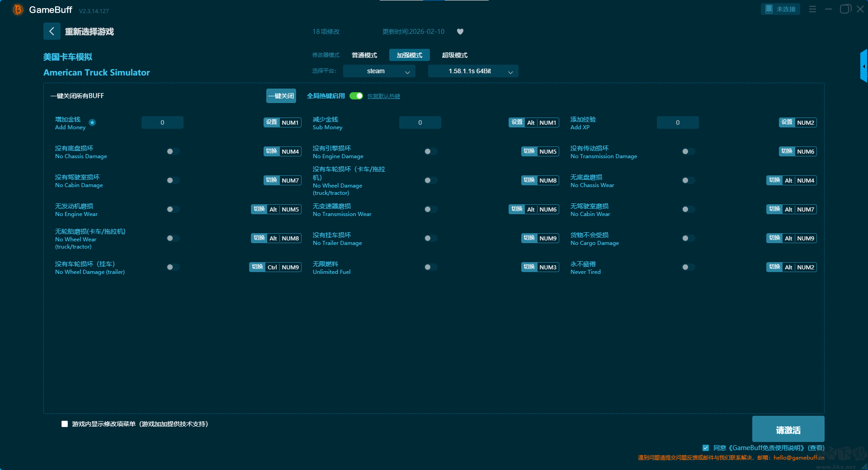The image size is (868, 470).
Task: Expand the blue side panel arrow
Action: (863, 66)
